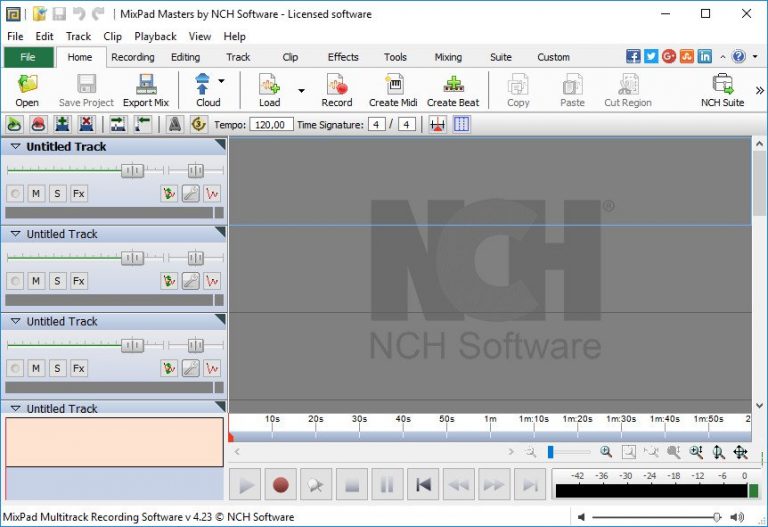Click the Facebook share icon
Image resolution: width=768 pixels, height=527 pixels.
pos(633,56)
